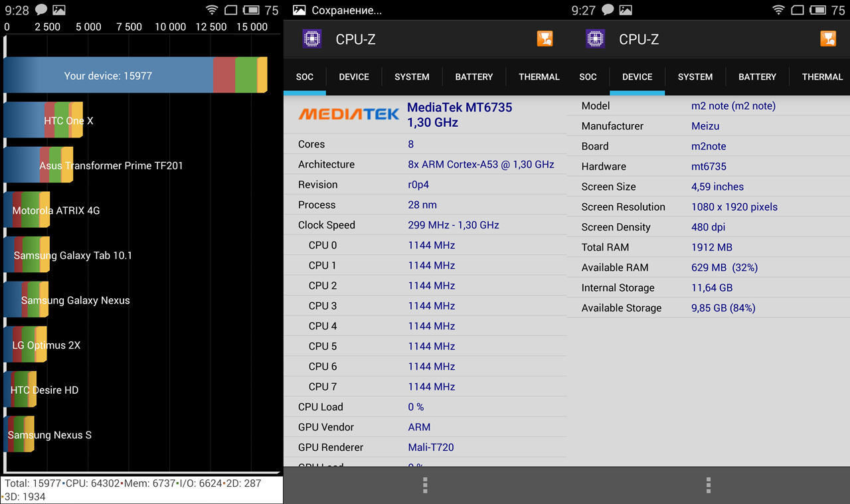Tap Revision value r0p4
This screenshot has height=504, width=850.
[x=419, y=185]
